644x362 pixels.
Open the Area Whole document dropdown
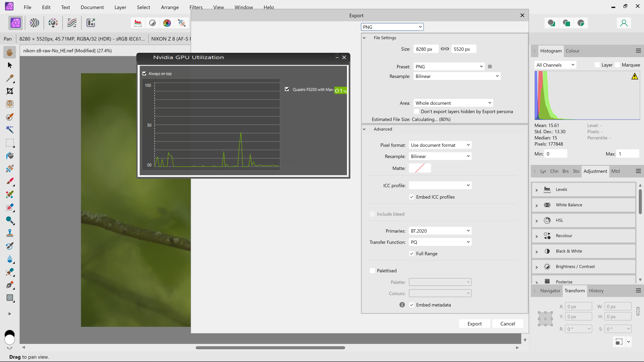tap(453, 103)
